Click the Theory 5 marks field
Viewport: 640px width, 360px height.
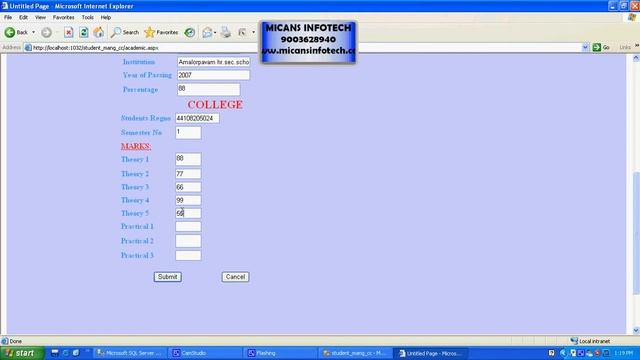point(188,213)
